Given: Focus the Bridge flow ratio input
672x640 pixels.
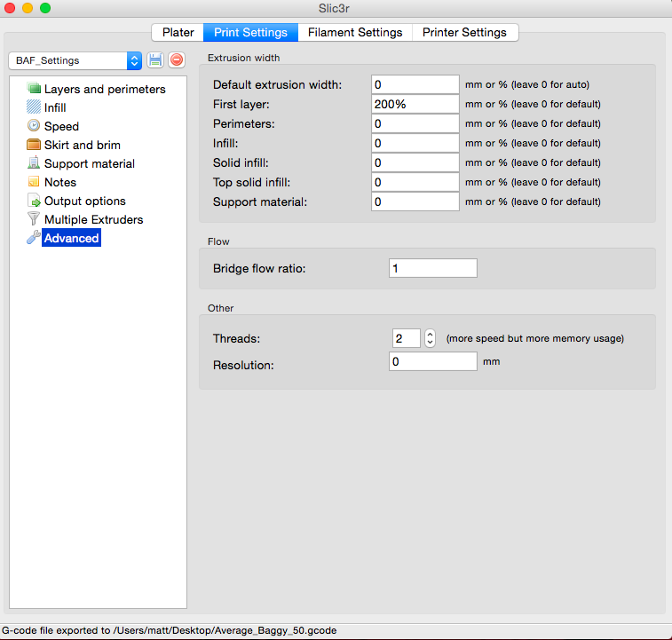Looking at the screenshot, I should (432, 268).
